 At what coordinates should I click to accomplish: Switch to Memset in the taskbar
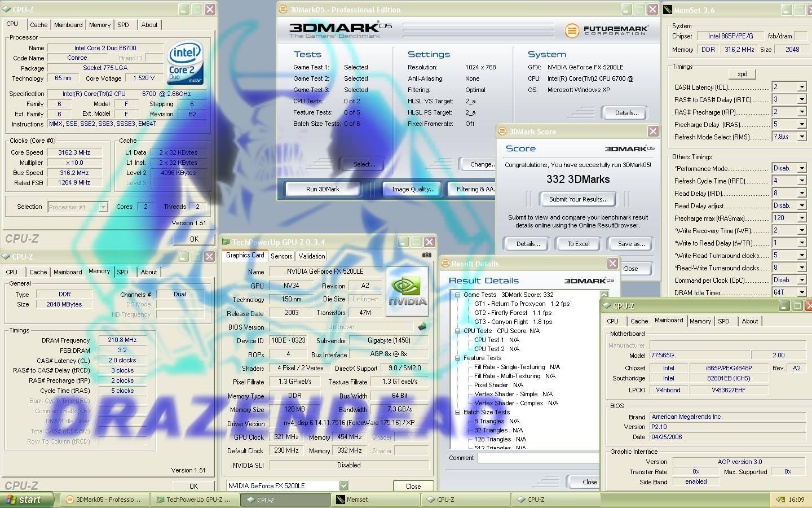coord(376,500)
